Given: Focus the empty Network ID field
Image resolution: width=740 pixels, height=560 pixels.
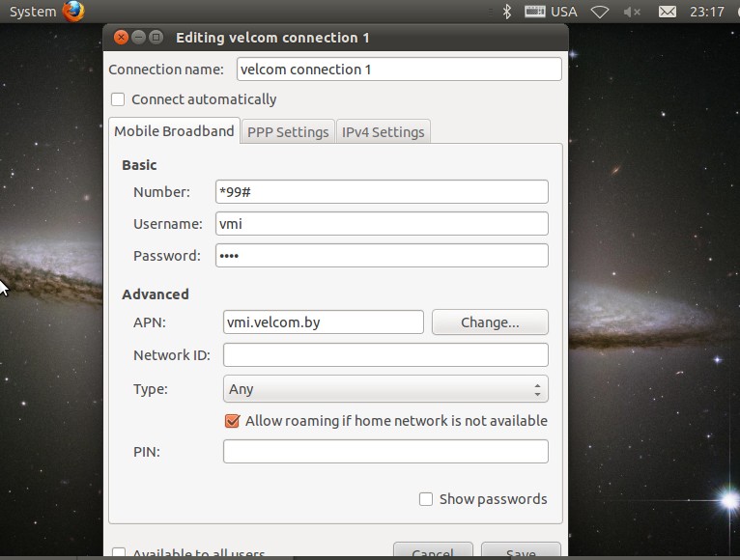Looking at the screenshot, I should [385, 354].
